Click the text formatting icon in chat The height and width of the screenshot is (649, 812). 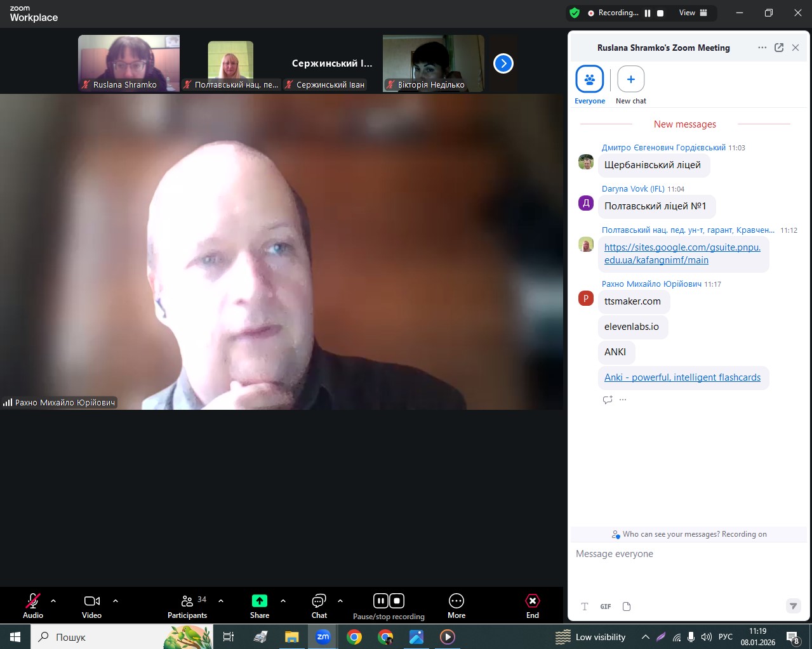[585, 606]
